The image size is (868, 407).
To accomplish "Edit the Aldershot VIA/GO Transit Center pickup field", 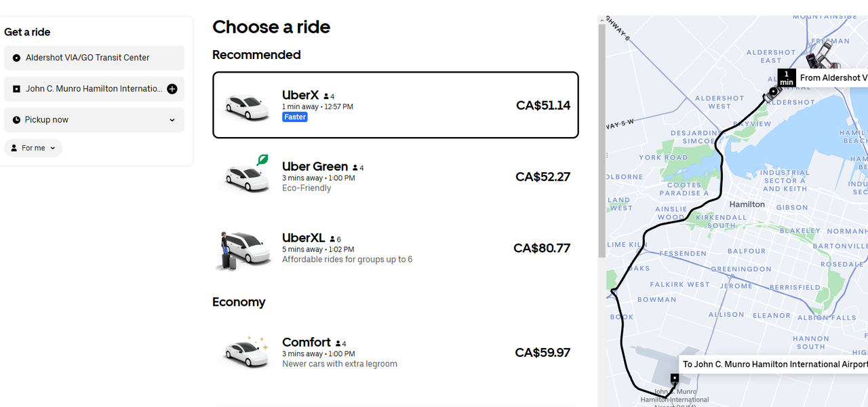I will (95, 58).
